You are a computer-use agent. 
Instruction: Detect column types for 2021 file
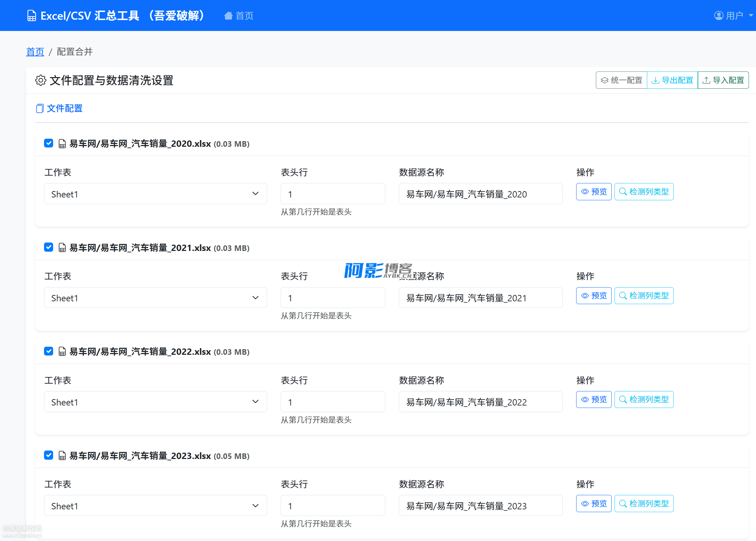[644, 296]
